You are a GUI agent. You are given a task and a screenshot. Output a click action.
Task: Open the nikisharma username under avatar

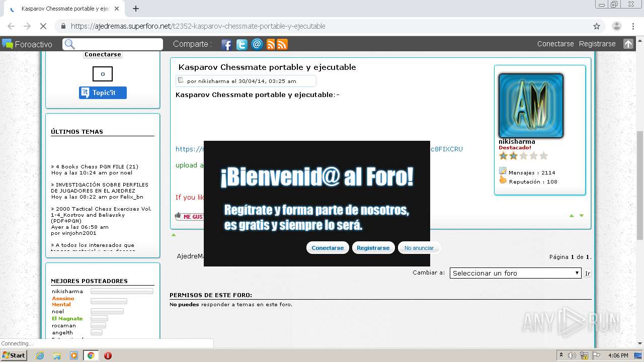pyautogui.click(x=517, y=142)
